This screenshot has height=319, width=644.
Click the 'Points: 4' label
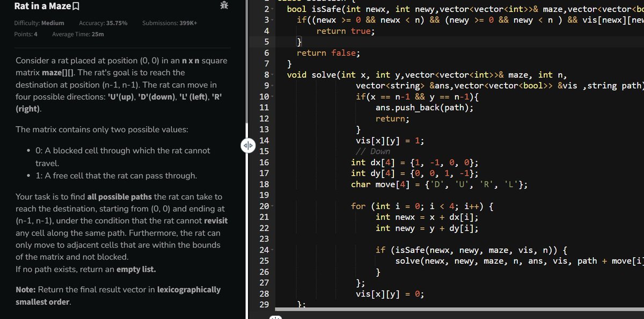(26, 34)
